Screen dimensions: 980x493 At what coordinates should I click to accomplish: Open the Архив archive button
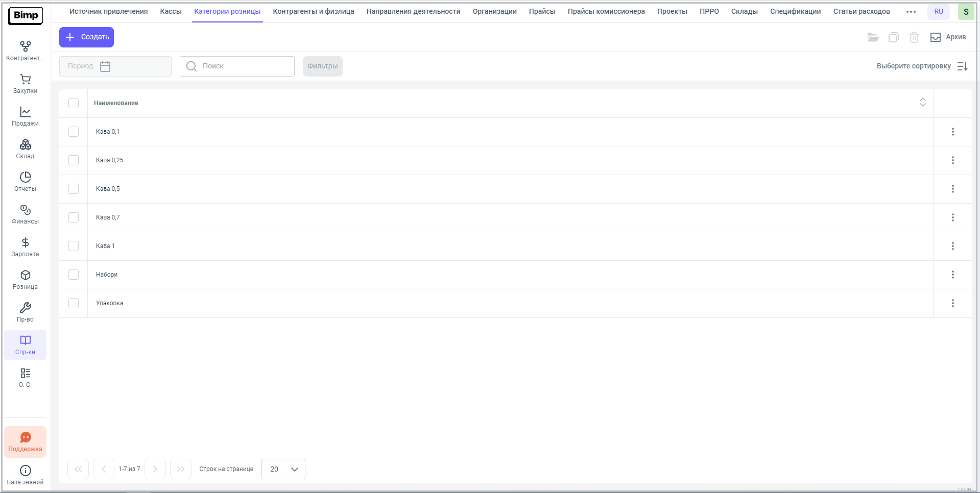coord(948,37)
